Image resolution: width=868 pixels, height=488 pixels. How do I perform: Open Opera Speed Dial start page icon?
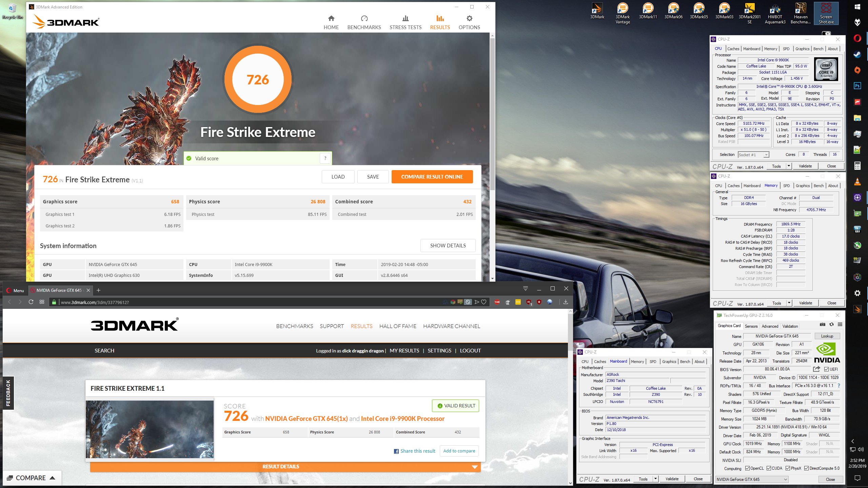42,302
